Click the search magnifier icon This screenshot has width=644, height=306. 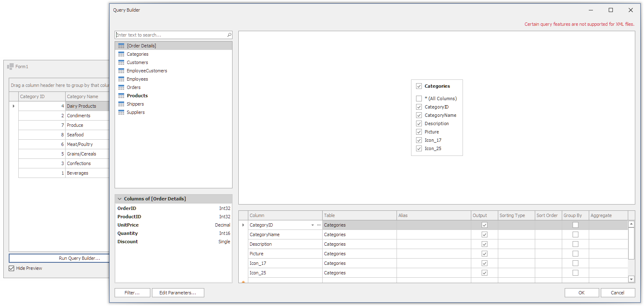coord(229,35)
